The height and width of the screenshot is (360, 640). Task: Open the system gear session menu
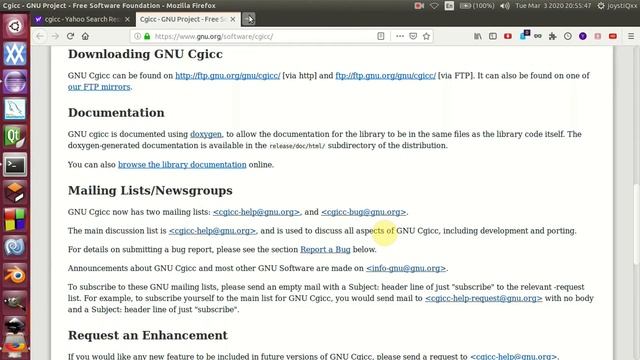click(601, 6)
